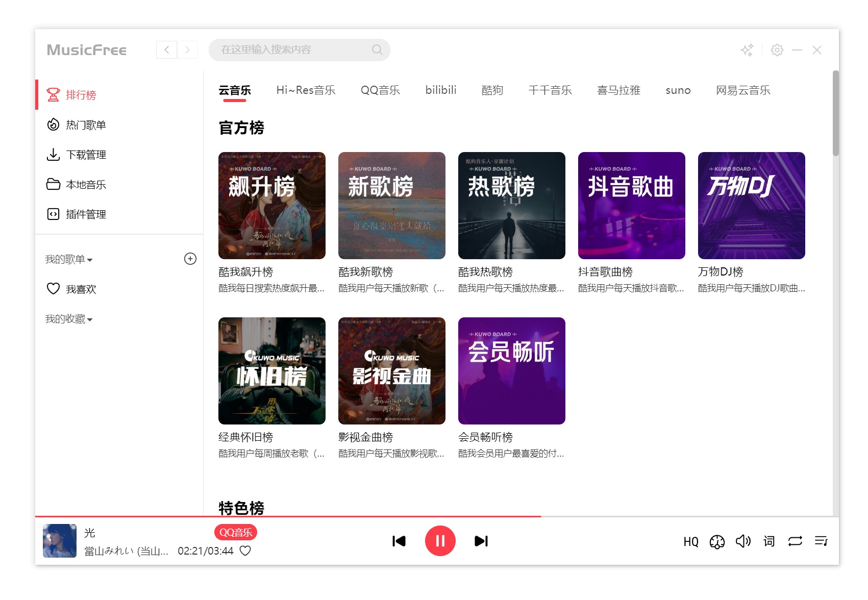The image size is (868, 600).
Task: Click the QQ音乐 source badge
Action: click(235, 532)
